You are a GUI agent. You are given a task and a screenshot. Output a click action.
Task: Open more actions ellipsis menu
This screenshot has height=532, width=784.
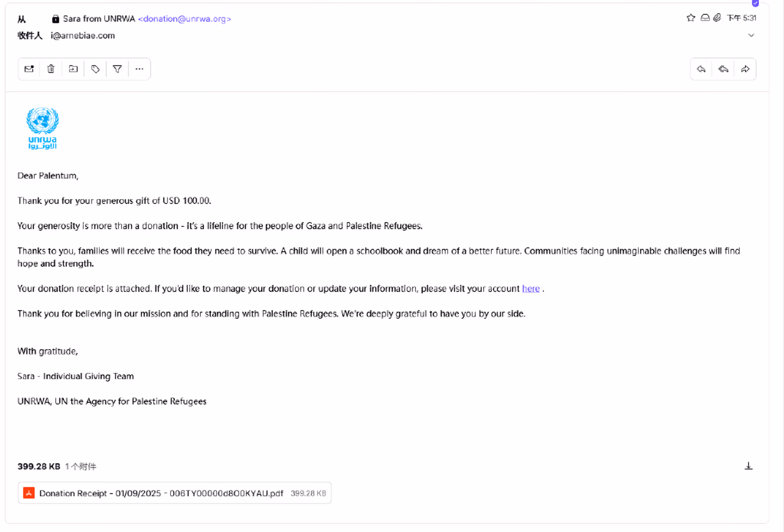point(139,69)
